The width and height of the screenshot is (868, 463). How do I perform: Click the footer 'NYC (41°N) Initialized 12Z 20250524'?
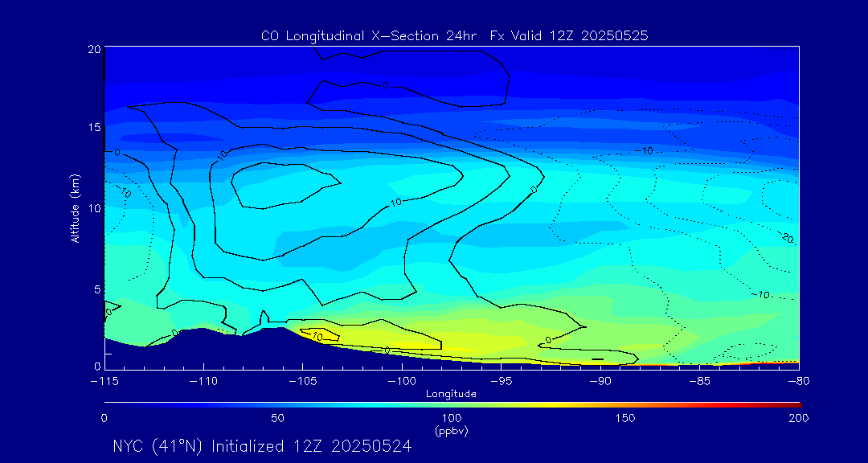262,446
